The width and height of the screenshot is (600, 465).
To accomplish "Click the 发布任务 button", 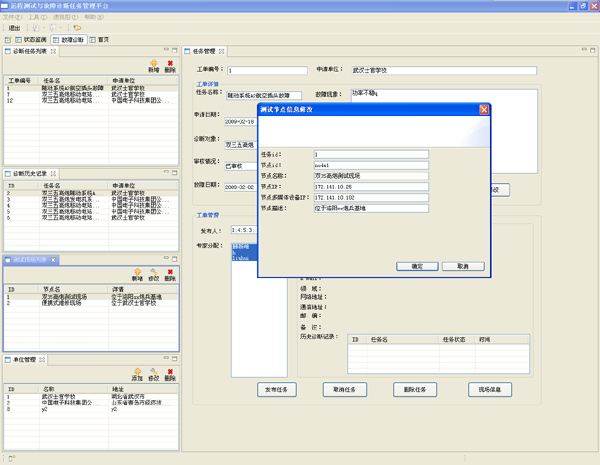I will pos(276,389).
